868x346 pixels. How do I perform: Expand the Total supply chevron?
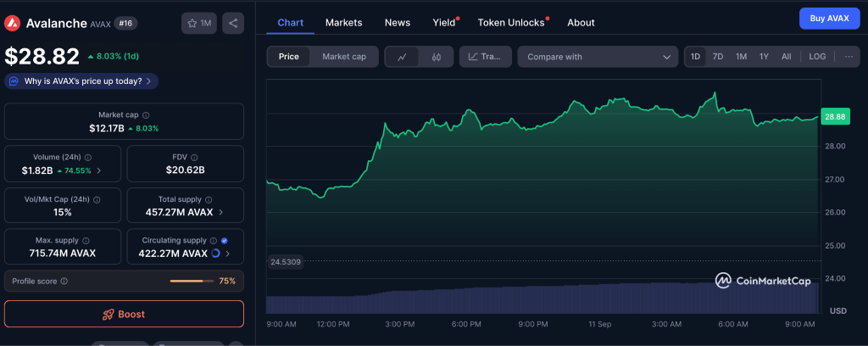click(x=221, y=212)
